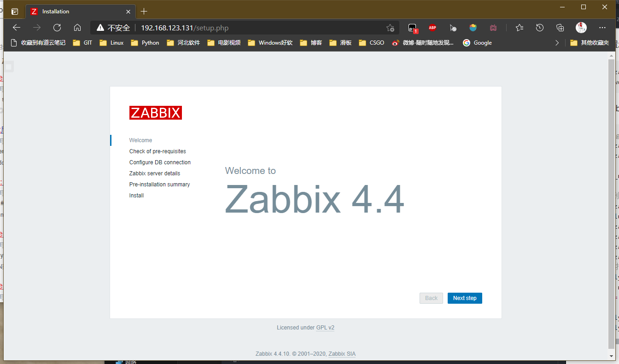Open the 博客 bookmarks folder
The image size is (619, 364).
tap(311, 43)
